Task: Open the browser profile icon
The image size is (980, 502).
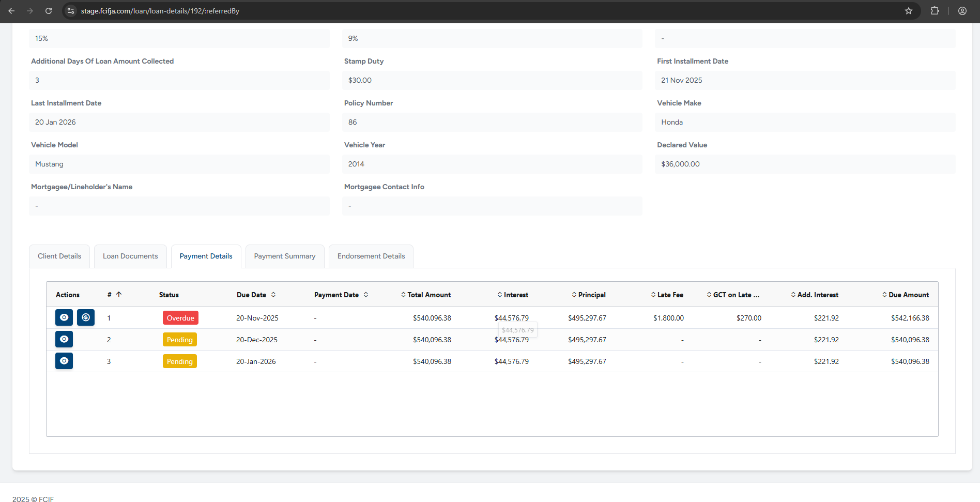Action: [962, 11]
